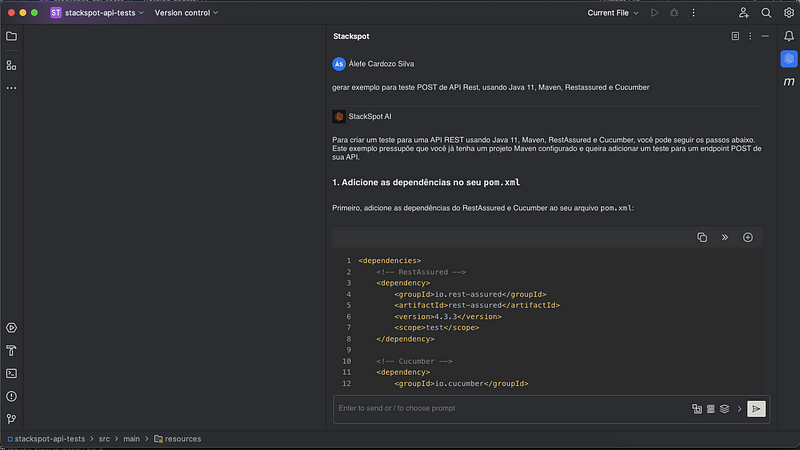Viewport: 800px width, 450px height.
Task: Open Code With Me user icon
Action: (743, 13)
